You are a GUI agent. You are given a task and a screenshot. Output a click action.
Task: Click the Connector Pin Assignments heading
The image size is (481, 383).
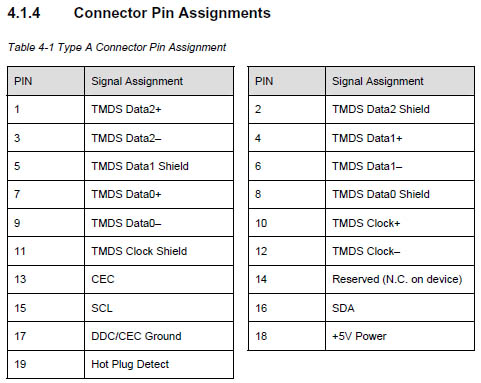click(x=139, y=13)
